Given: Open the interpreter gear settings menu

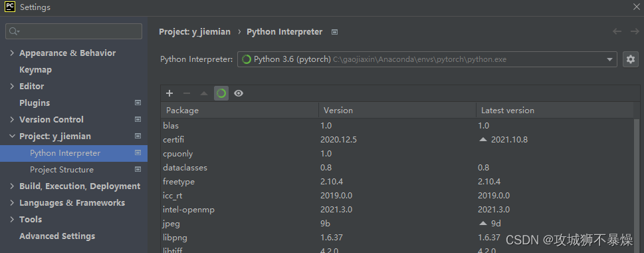Looking at the screenshot, I should pos(631,59).
